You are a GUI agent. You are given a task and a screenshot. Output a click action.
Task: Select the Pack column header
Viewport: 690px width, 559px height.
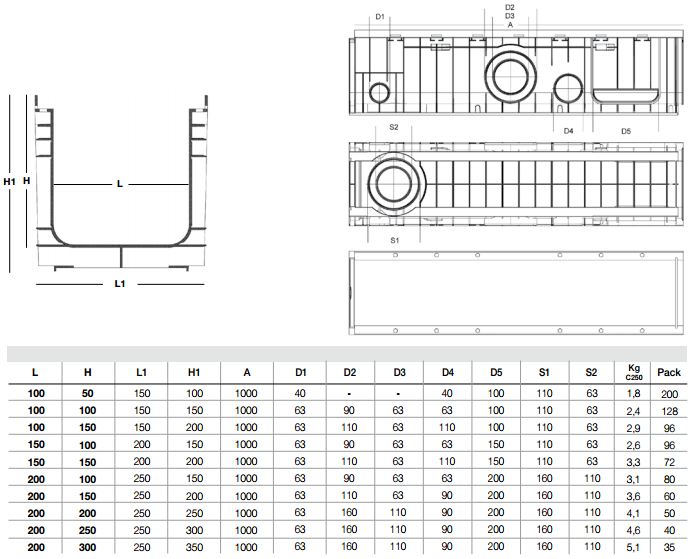[x=669, y=372]
